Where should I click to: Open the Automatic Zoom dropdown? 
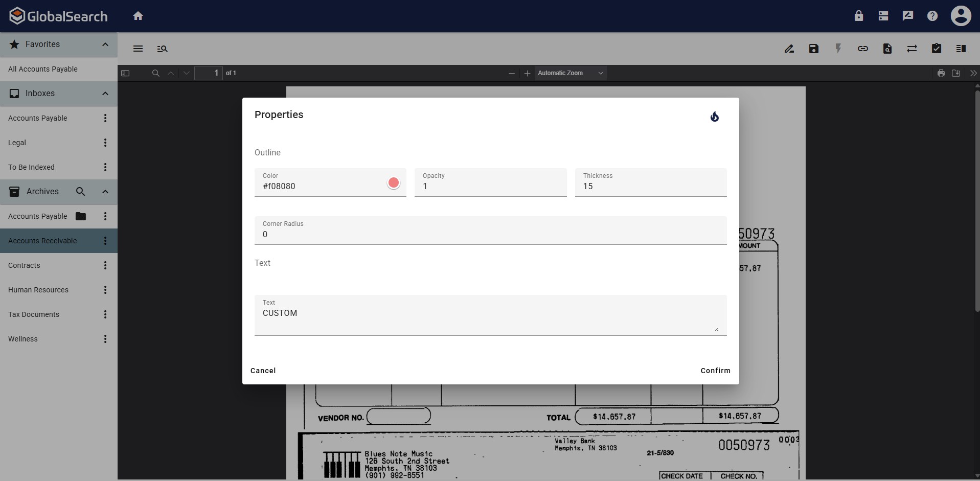point(569,73)
